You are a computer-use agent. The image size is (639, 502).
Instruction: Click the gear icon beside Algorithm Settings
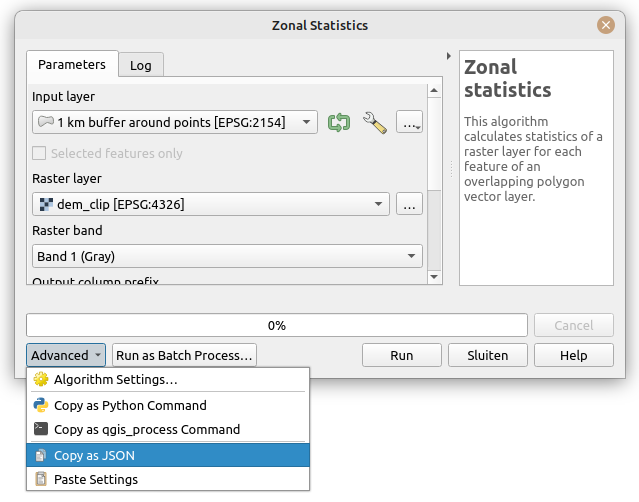point(41,380)
